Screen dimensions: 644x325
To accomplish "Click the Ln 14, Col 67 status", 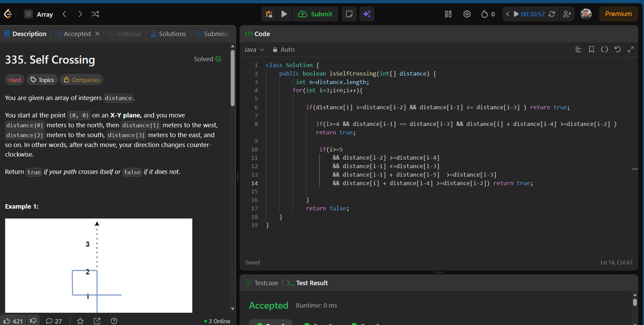I will coord(617,262).
